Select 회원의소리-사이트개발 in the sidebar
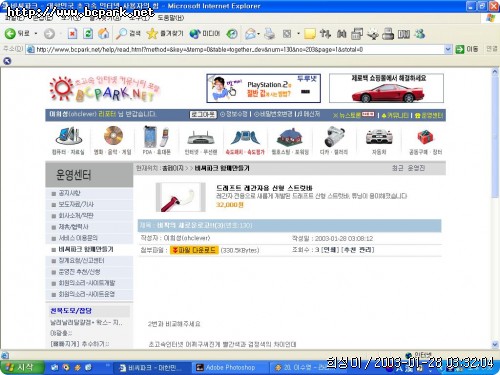Screen dimensions: 500x375 [87, 283]
